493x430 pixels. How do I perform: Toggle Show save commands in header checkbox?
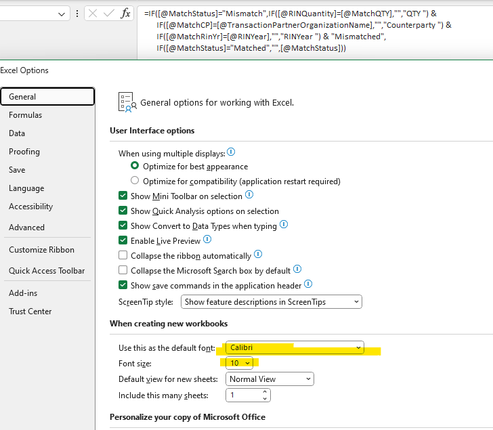click(123, 285)
